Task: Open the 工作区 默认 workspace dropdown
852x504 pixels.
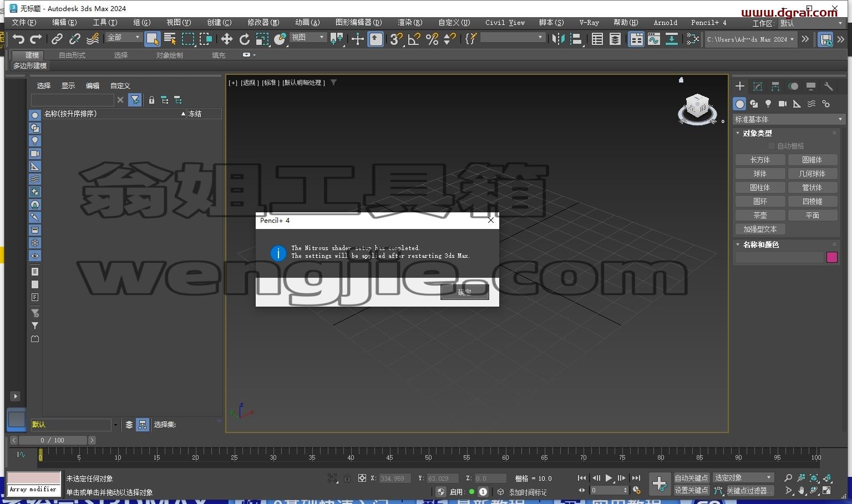Action: pos(811,23)
